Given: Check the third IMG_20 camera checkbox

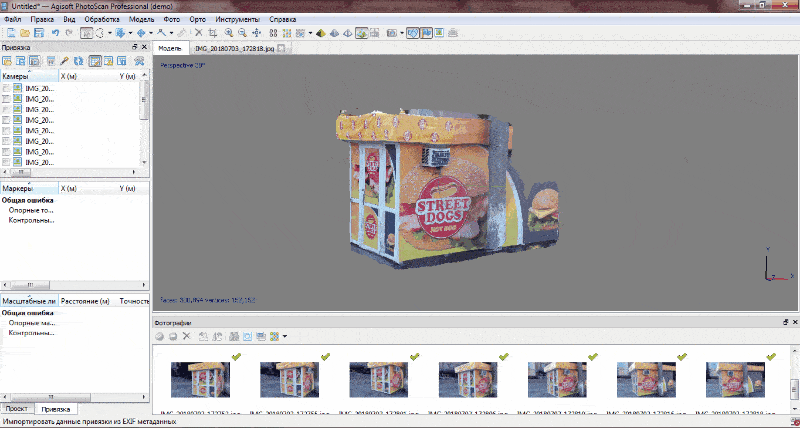Looking at the screenshot, I should (x=6, y=110).
